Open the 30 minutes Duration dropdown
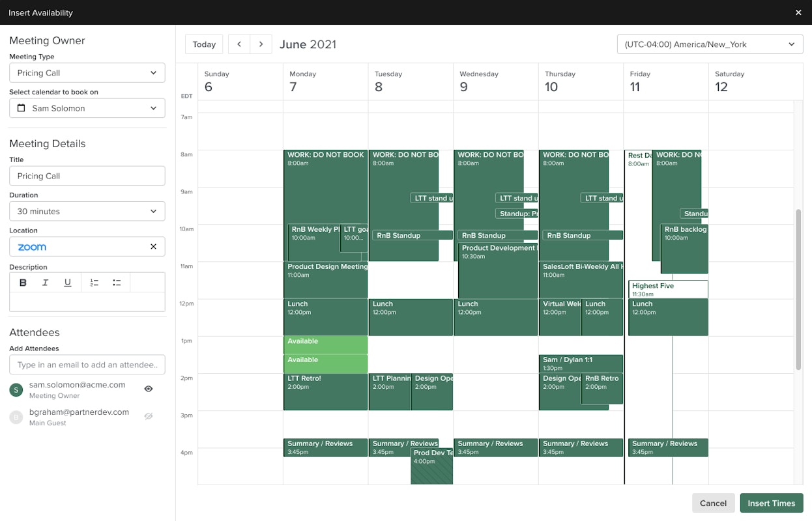The image size is (812, 521). (x=87, y=211)
